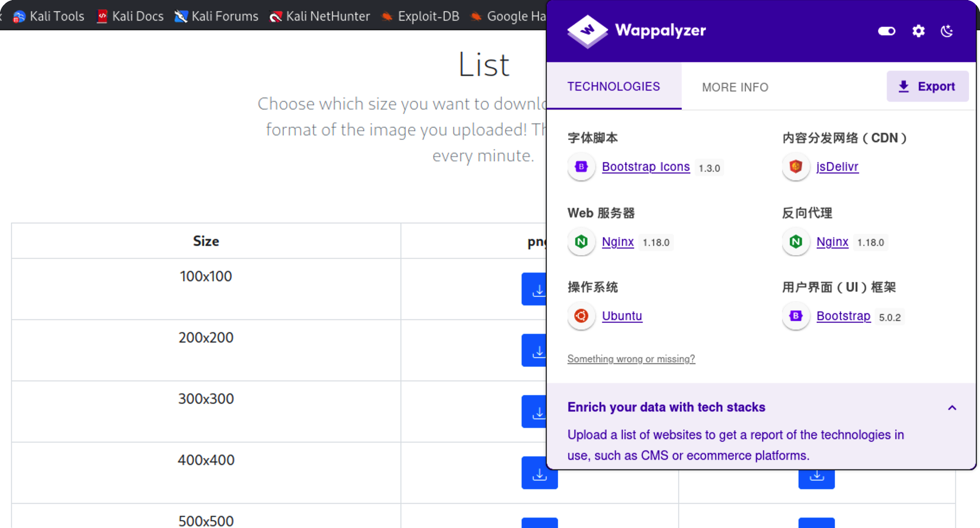Click the Ubuntu logo icon

coord(581,316)
